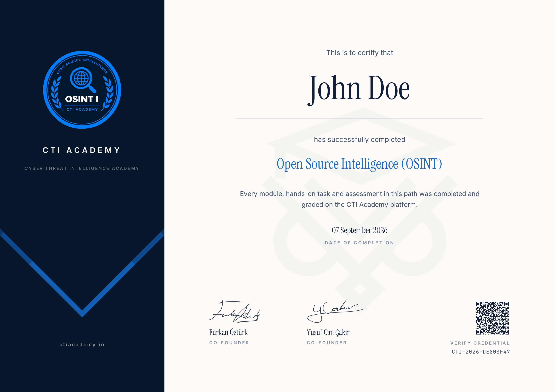Click the completion date 07 September 2026
This screenshot has width=555, height=392.
(x=360, y=230)
